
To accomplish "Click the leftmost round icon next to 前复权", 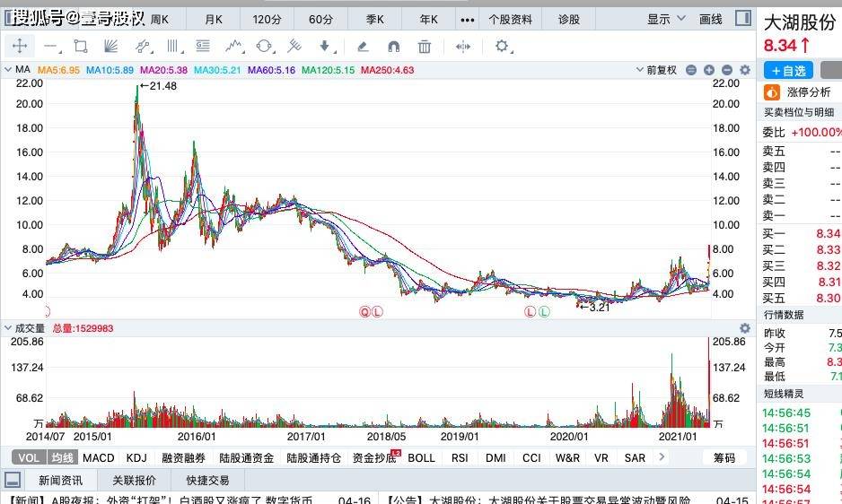I will [691, 70].
